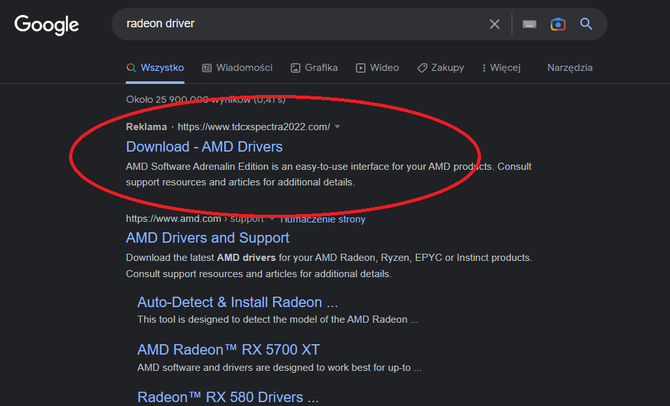Open the 'AMD Radeon RX 5700 XT' link
The image size is (670, 406).
[x=229, y=350]
